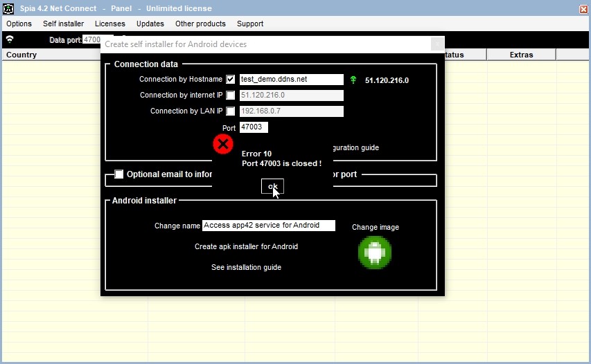Click the green hostname status icon
The height and width of the screenshot is (364, 591).
click(x=353, y=80)
